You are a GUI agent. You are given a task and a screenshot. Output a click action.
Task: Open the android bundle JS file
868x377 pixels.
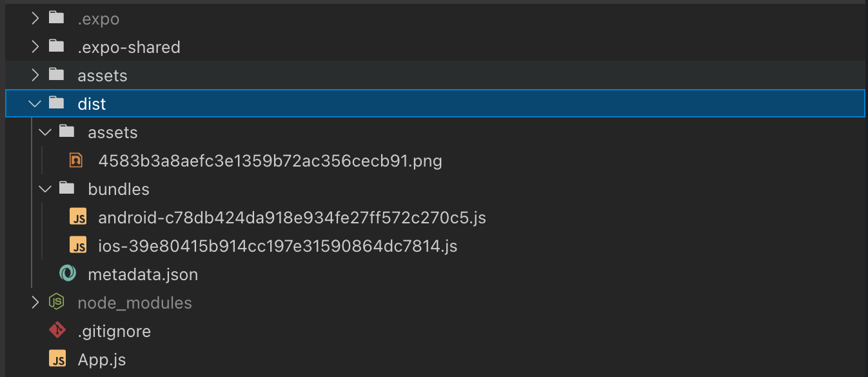click(291, 218)
